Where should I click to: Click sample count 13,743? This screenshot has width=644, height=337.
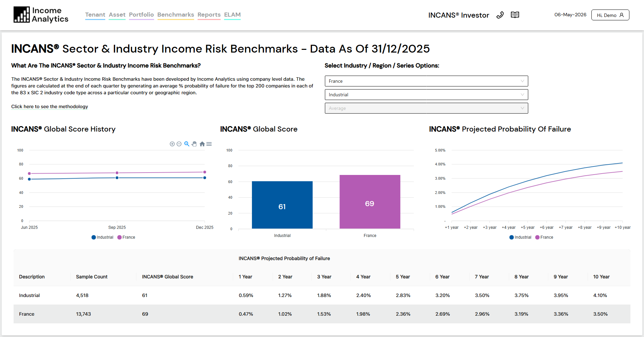[x=84, y=314]
